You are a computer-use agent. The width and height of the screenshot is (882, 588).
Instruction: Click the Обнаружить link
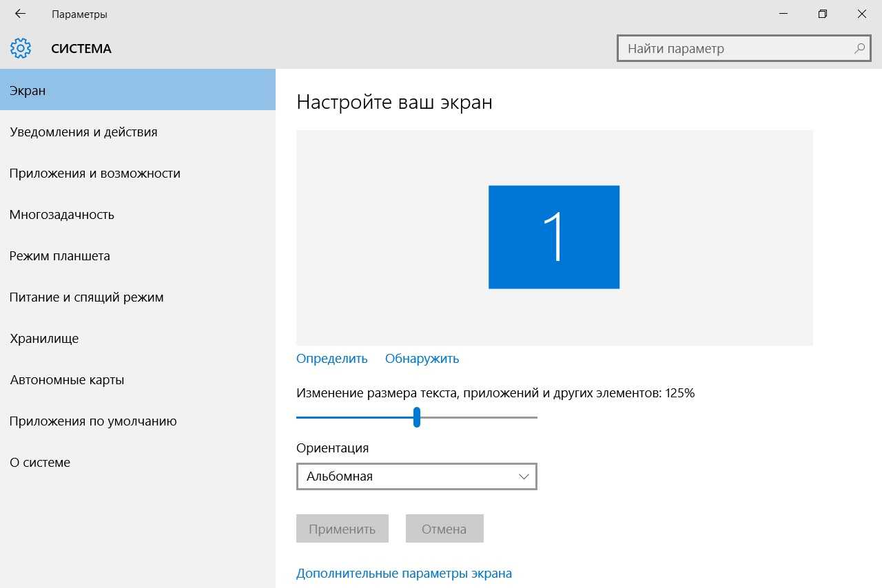point(422,358)
